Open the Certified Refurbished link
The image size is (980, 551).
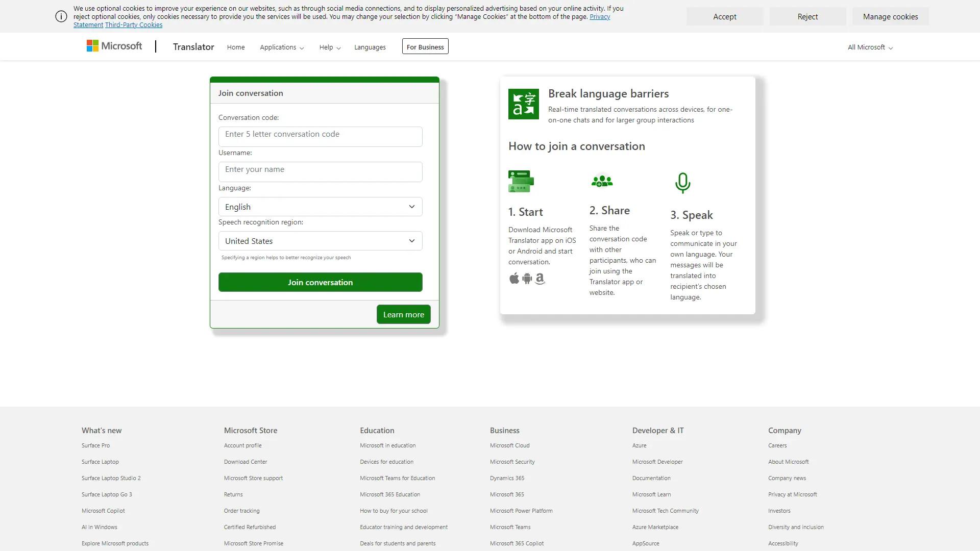250,527
